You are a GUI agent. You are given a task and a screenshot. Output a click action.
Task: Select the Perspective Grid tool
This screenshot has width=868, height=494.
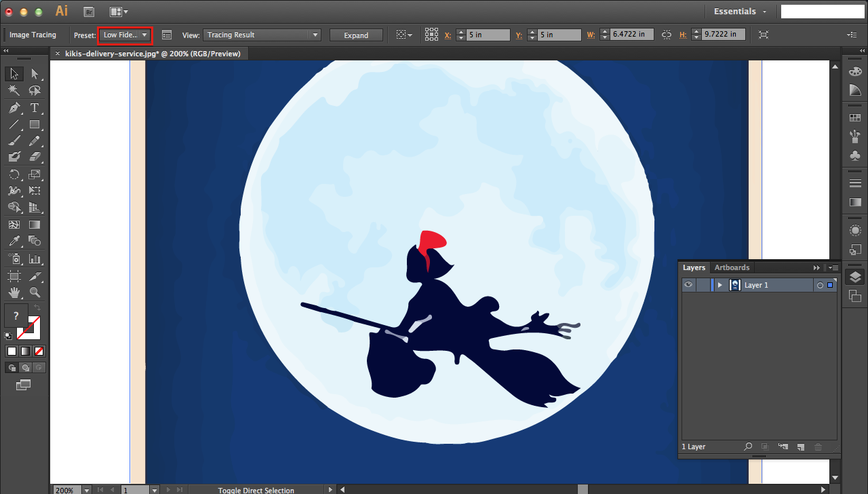(35, 208)
